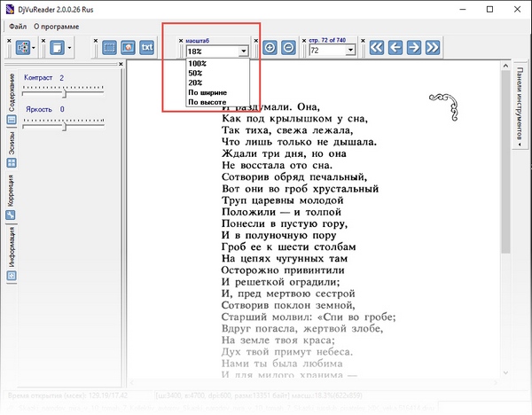Viewport: 532px width, 415px height.
Task: Click the scroll up arrow
Action: tap(505, 66)
